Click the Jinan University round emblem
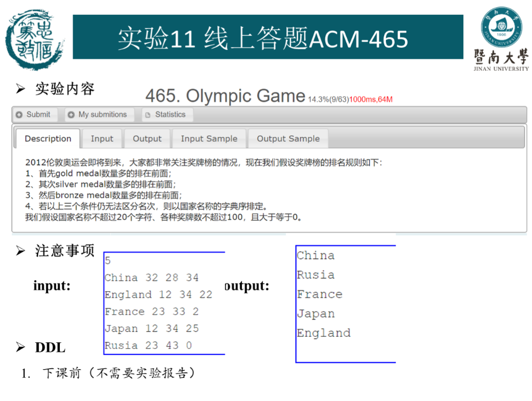The image size is (532, 401). coord(501,26)
